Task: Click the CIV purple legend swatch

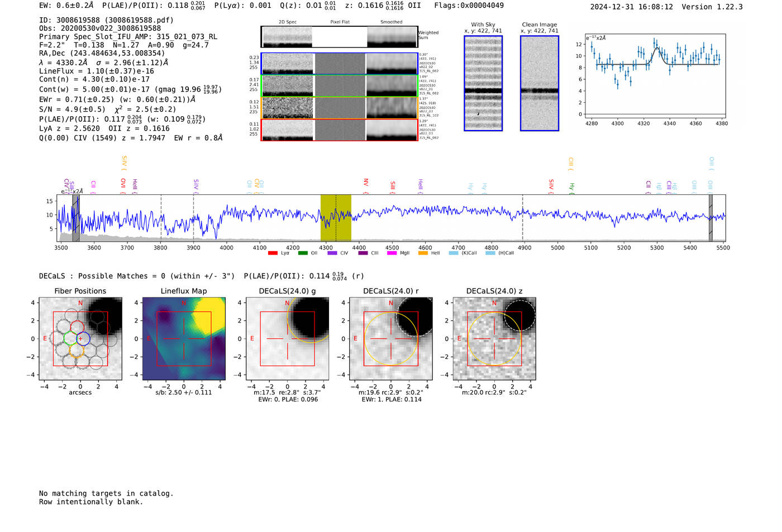Action: (332, 253)
